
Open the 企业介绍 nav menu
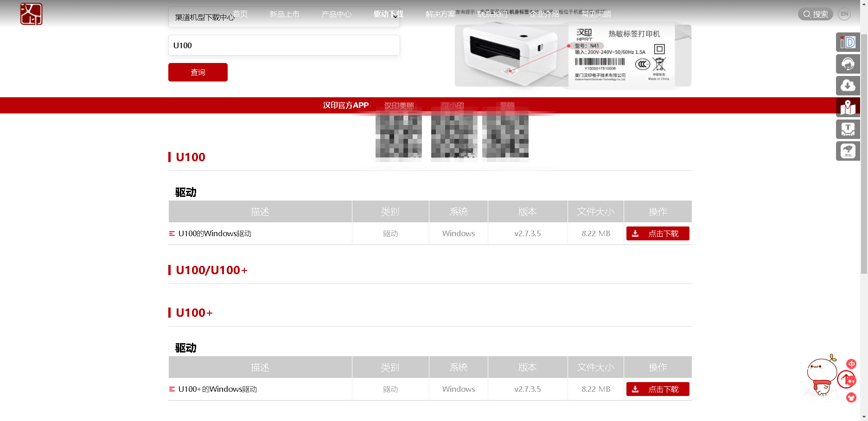(544, 14)
